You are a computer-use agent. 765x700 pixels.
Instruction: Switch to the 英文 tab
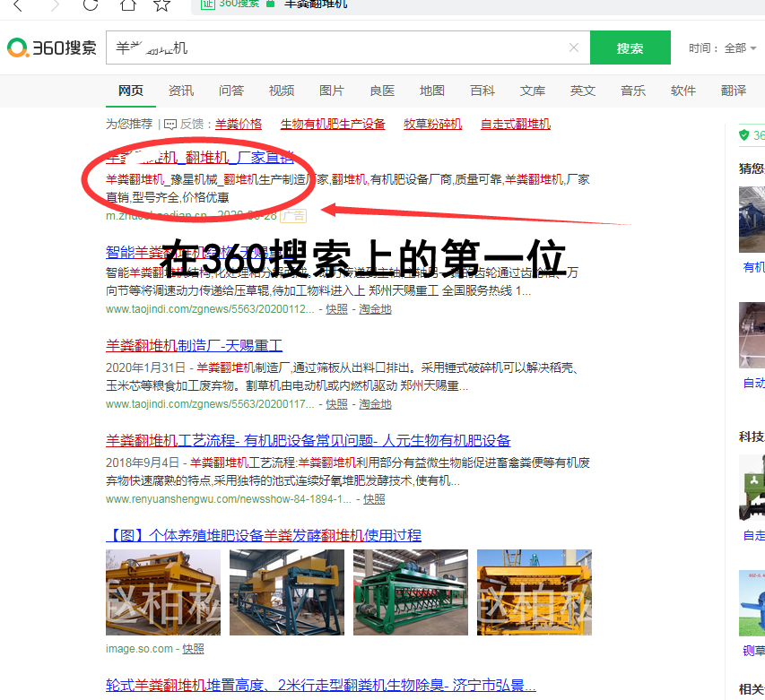[x=583, y=91]
